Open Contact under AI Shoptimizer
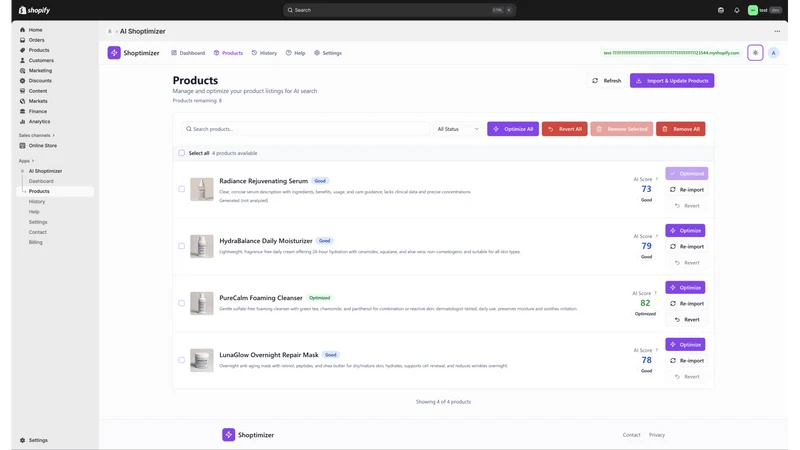Viewport: 800px width, 450px height. pos(38,232)
